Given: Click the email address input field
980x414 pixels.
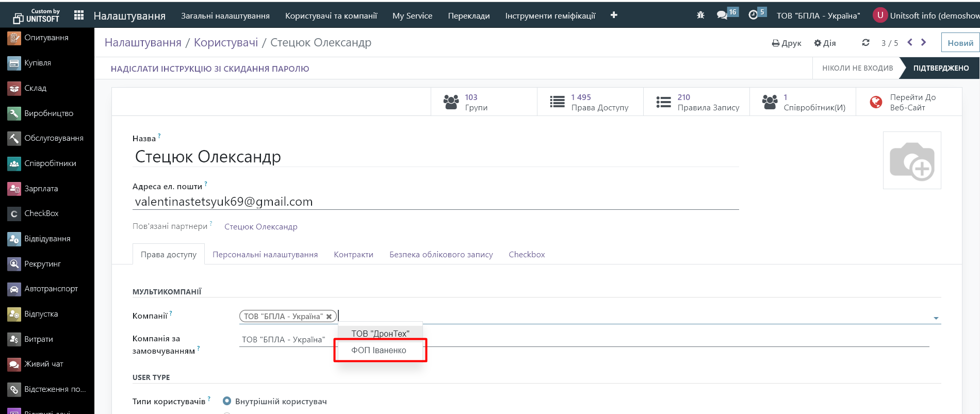Looking at the screenshot, I should click(x=435, y=202).
